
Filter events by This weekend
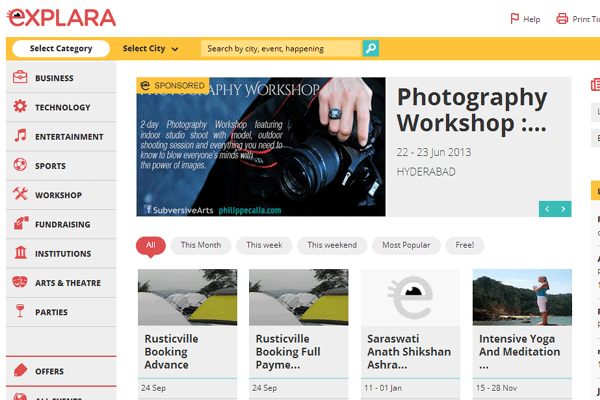click(332, 245)
